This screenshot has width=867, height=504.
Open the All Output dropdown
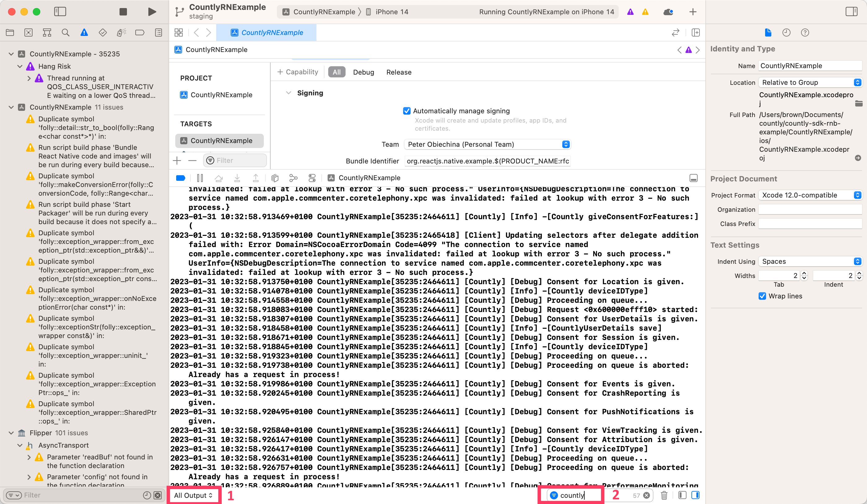click(193, 495)
